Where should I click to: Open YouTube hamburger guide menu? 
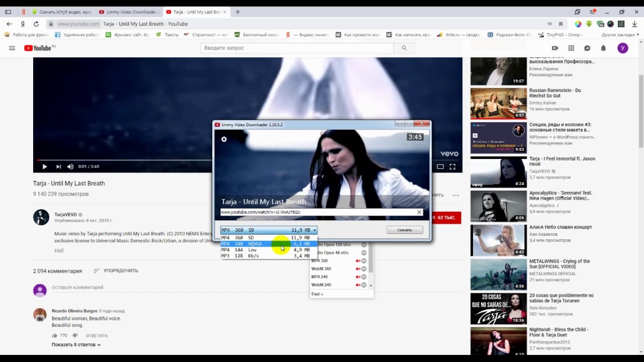(x=12, y=48)
